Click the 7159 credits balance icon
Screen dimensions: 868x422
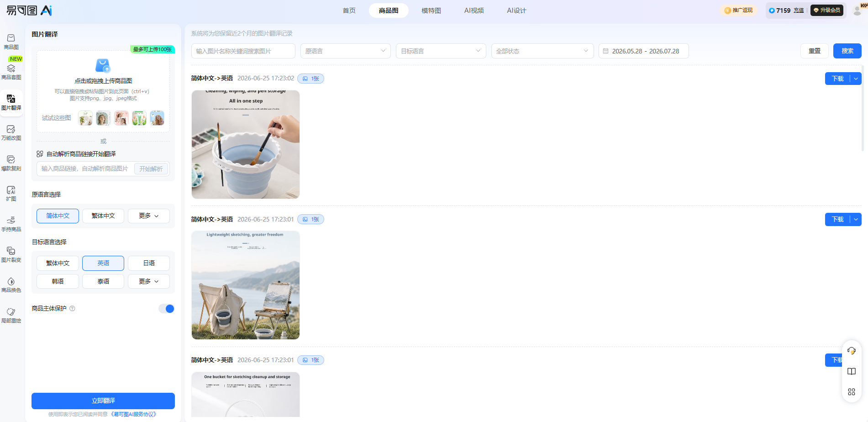point(772,11)
